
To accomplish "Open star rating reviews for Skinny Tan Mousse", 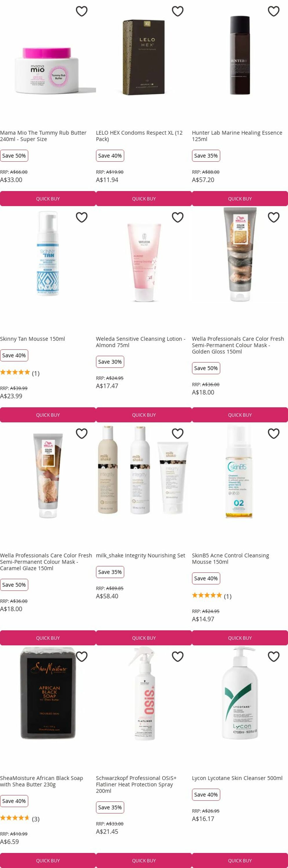I will (20, 373).
